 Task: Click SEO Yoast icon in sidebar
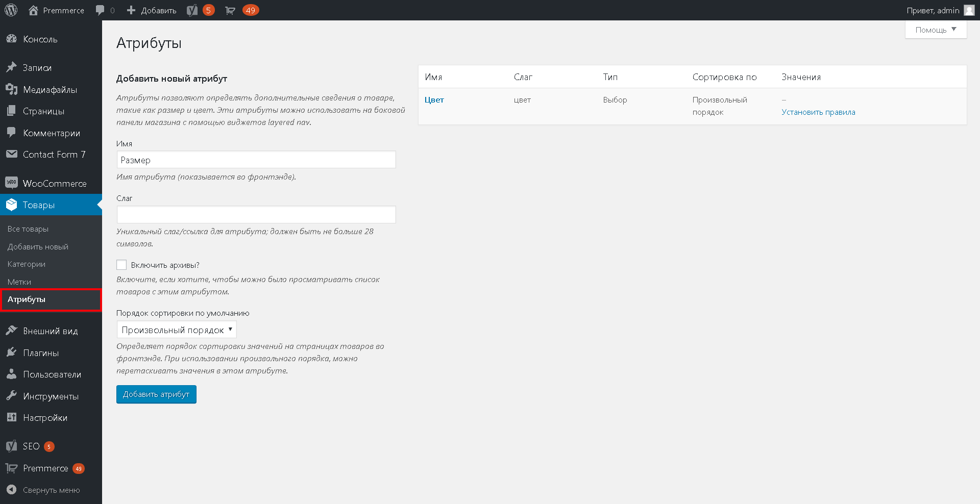tap(11, 446)
